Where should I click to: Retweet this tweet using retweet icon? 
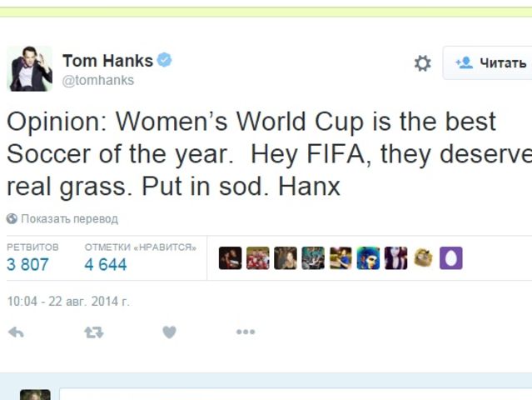point(93,332)
